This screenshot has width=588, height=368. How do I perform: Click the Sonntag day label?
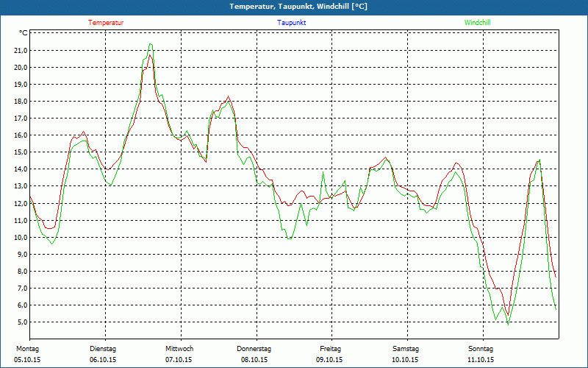point(481,349)
